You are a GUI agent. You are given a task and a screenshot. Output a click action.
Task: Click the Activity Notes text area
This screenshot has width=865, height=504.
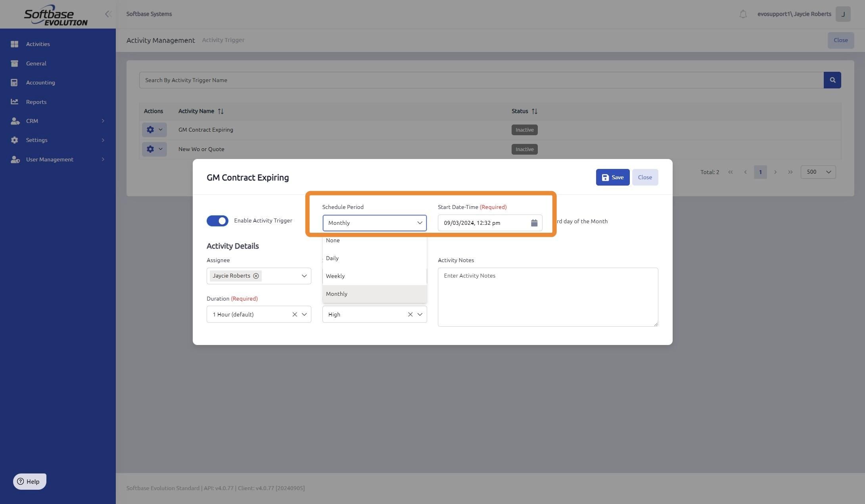click(547, 297)
